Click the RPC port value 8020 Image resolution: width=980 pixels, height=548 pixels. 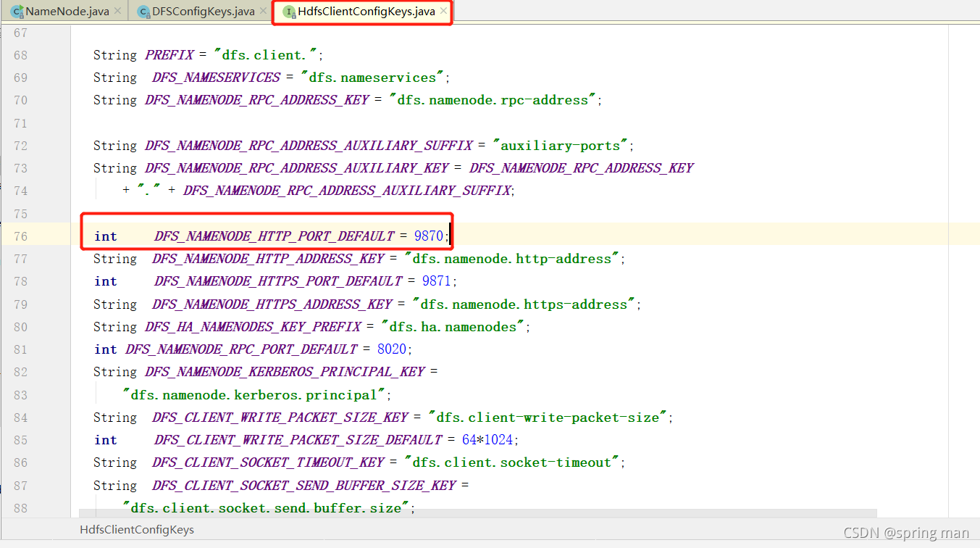[x=391, y=349]
